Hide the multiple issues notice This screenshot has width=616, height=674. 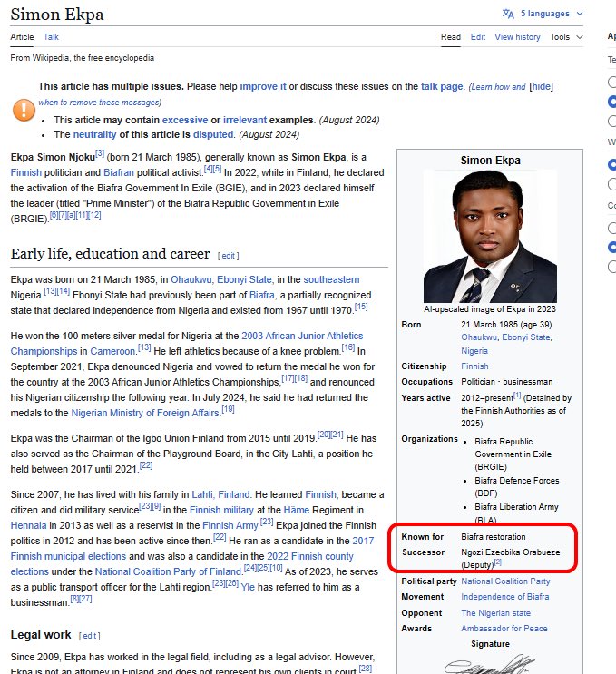(541, 86)
